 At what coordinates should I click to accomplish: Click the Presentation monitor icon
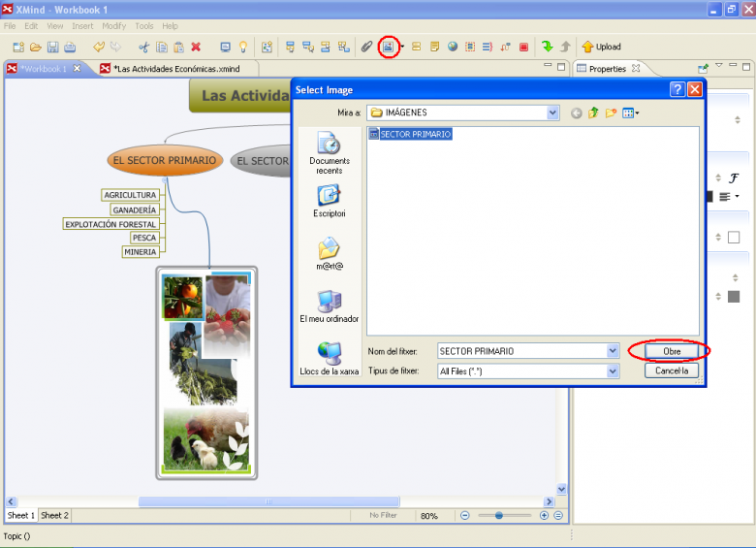[225, 47]
